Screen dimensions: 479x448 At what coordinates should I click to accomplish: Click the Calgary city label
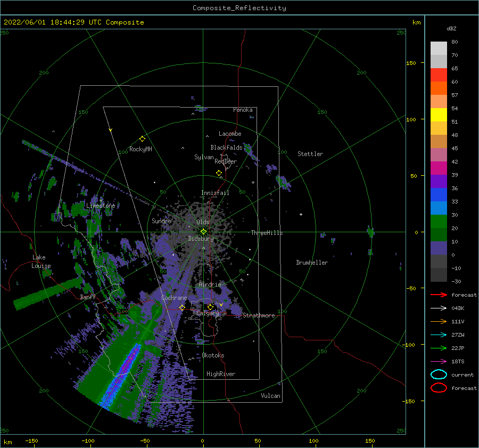tap(208, 313)
